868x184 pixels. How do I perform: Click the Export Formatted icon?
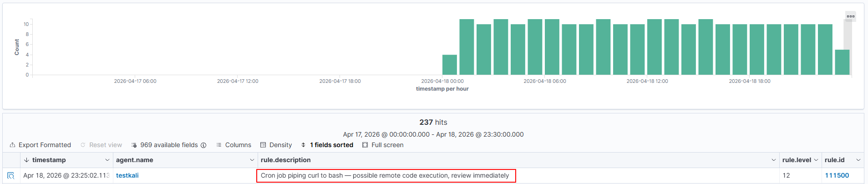tap(12, 145)
